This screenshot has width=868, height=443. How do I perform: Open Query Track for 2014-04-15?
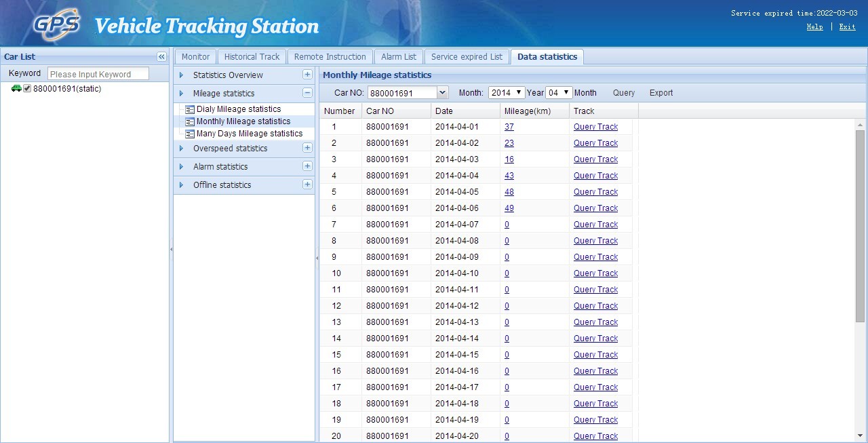[595, 355]
